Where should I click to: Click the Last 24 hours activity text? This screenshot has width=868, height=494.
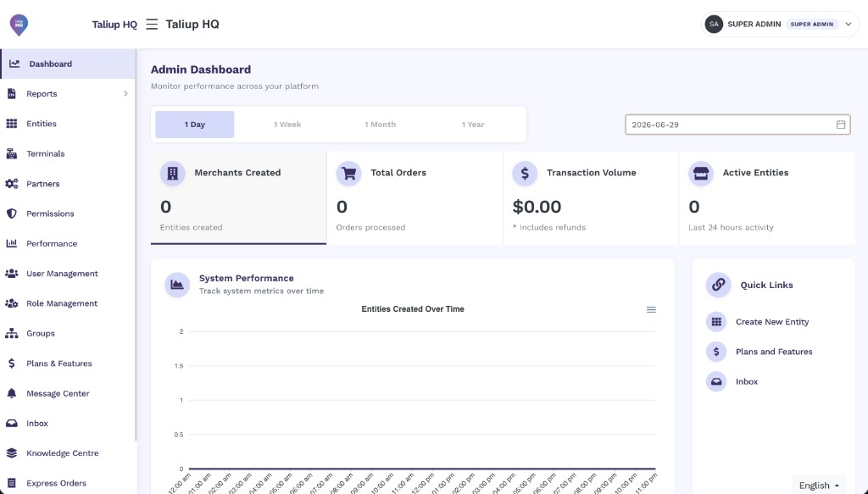pos(731,227)
